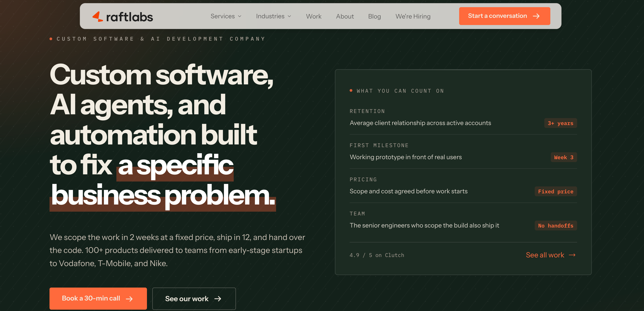This screenshot has width=644, height=311.
Task: Click the 4.9 / 5 on Clutch text
Action: pyautogui.click(x=376, y=255)
